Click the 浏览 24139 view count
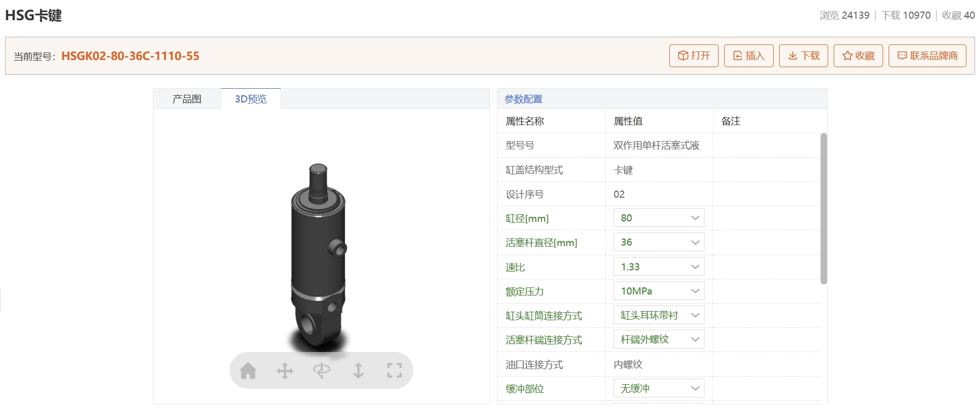 click(844, 15)
